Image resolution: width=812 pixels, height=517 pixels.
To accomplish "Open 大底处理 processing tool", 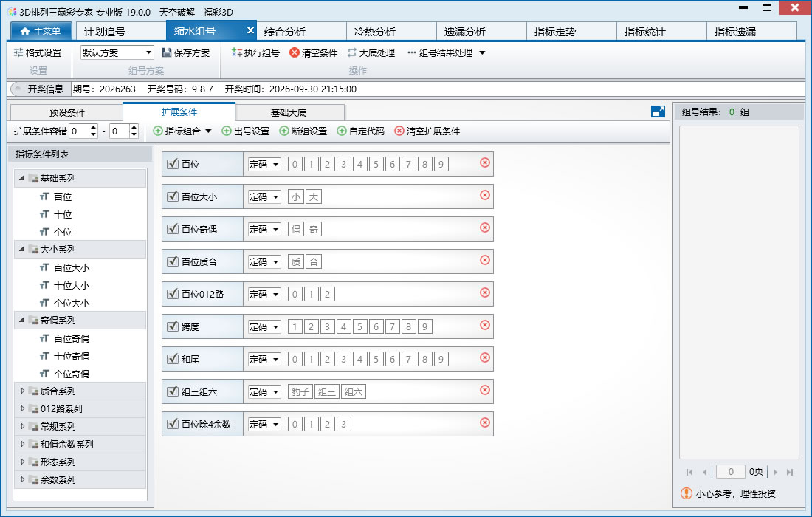I will tap(371, 53).
